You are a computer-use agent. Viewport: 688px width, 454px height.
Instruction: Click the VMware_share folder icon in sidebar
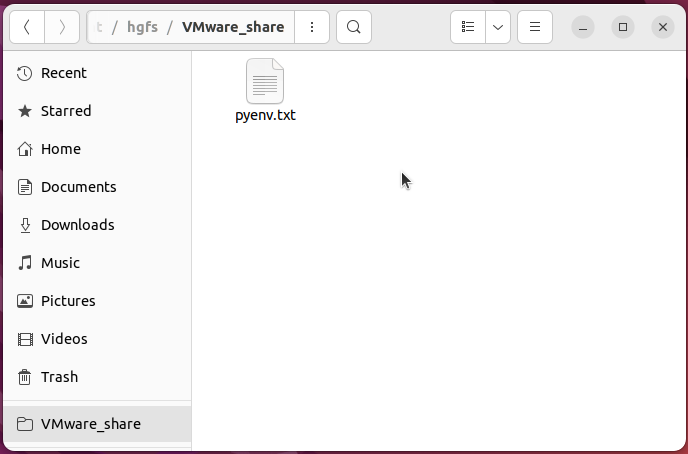(x=25, y=424)
